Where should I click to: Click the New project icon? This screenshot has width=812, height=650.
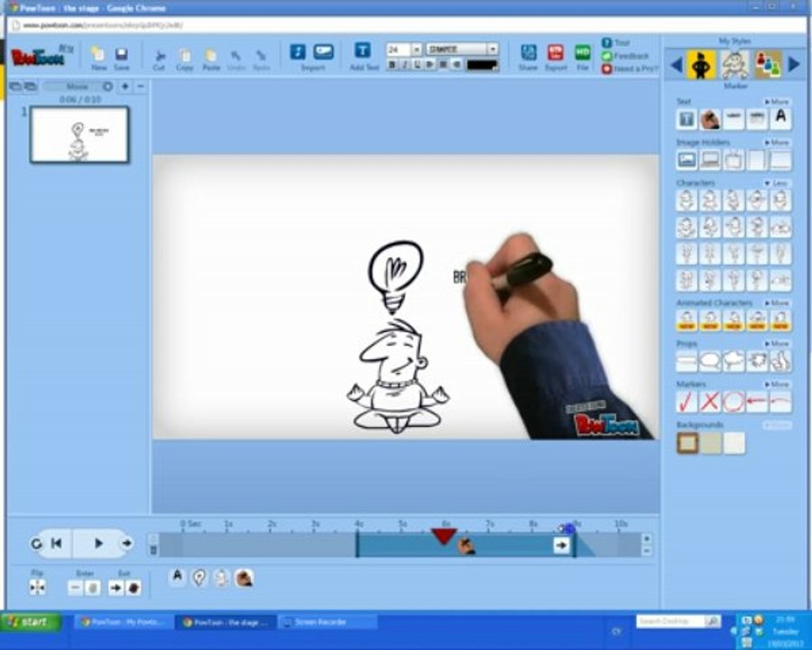pos(97,54)
